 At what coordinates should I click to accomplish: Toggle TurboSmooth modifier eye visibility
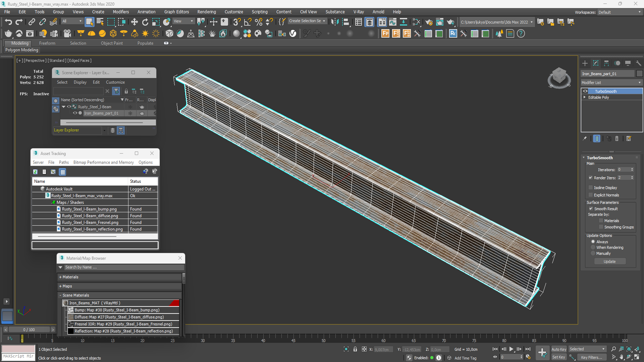(585, 91)
